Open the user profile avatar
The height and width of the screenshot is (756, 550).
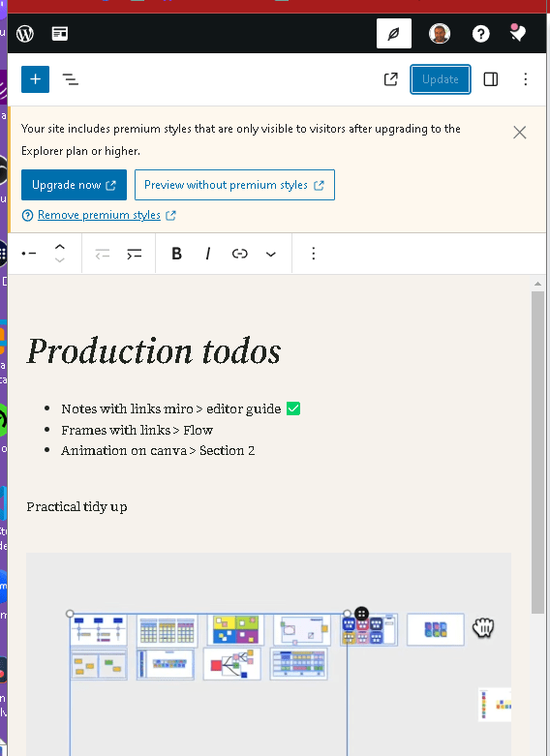(x=439, y=34)
